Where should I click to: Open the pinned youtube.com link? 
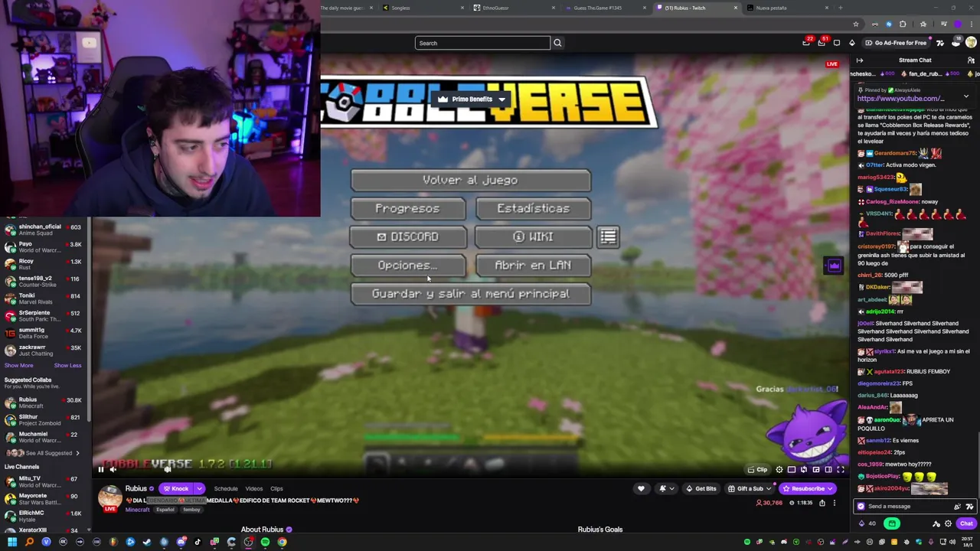tap(900, 99)
